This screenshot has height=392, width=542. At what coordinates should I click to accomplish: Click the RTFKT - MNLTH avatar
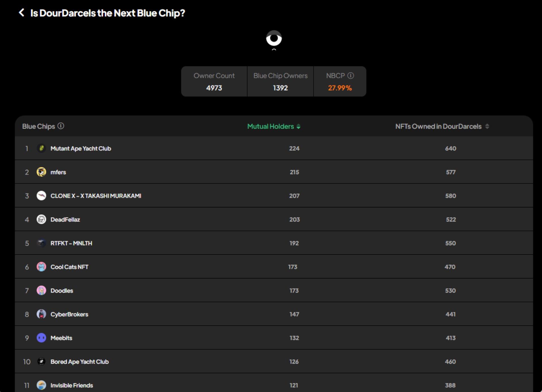[41, 243]
